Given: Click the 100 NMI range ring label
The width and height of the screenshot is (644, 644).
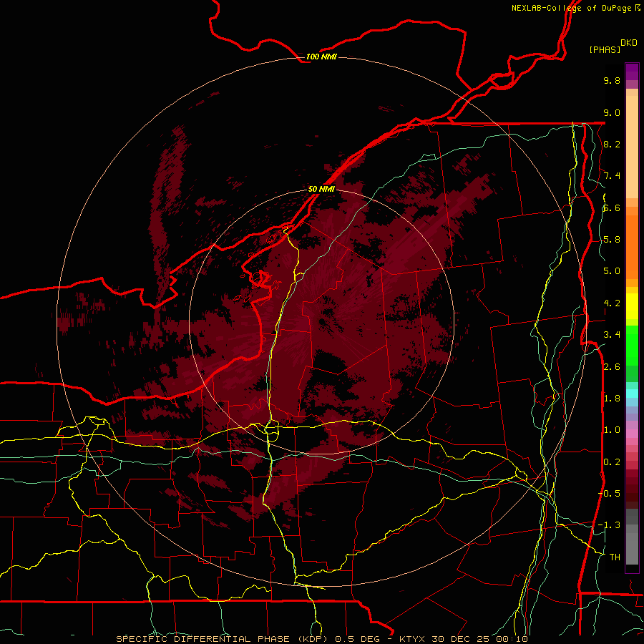Looking at the screenshot, I should [321, 57].
